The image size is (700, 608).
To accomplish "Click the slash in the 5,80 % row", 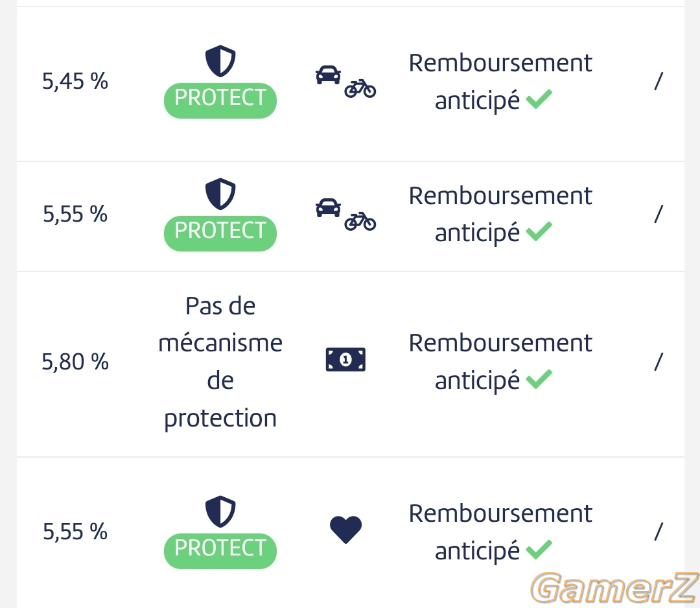I will coord(659,362).
